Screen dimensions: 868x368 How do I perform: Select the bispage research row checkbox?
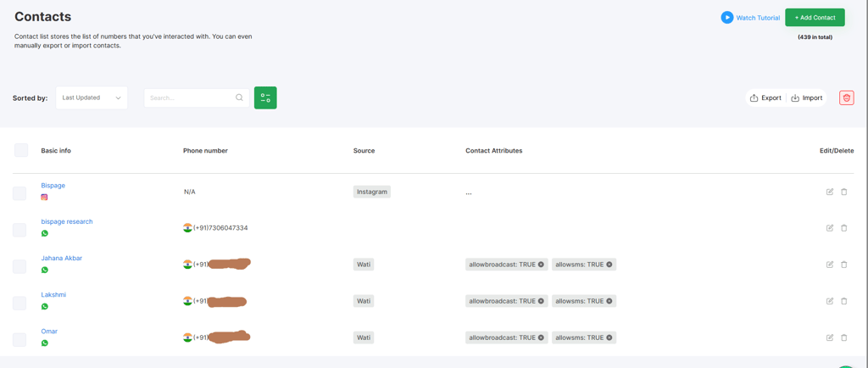[x=19, y=230]
